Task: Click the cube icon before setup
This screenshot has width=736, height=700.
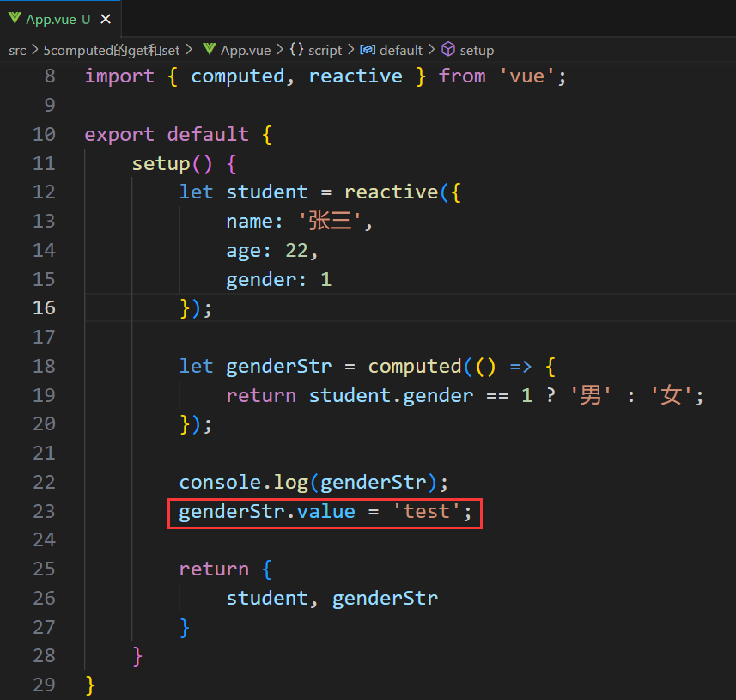Action: pos(448,49)
